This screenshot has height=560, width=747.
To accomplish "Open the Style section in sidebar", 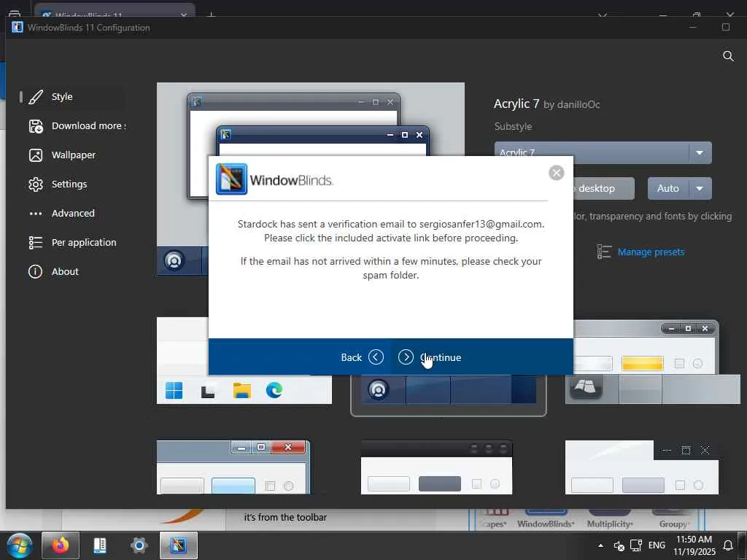I will click(x=62, y=97).
